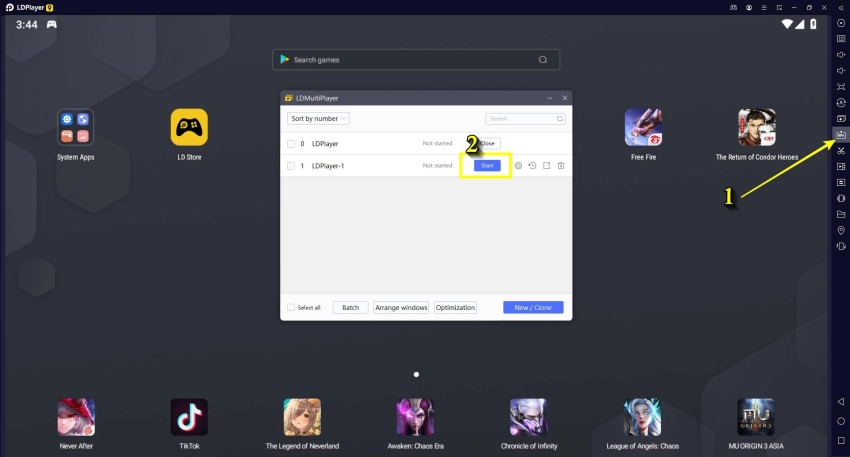
Task: Check the box for LDPlayer-1 row
Action: 291,166
